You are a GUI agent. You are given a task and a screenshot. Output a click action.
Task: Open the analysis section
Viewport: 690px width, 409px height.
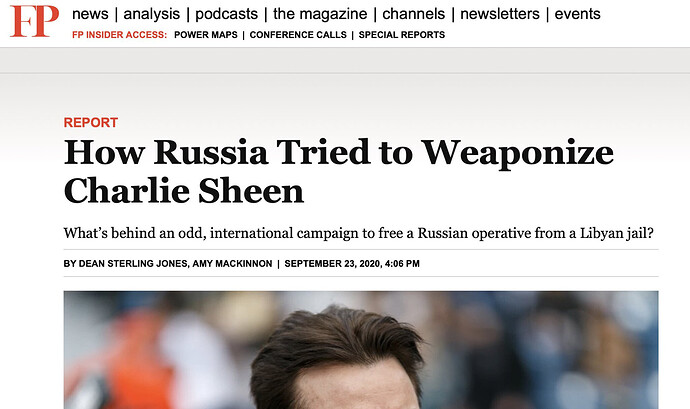pos(151,14)
